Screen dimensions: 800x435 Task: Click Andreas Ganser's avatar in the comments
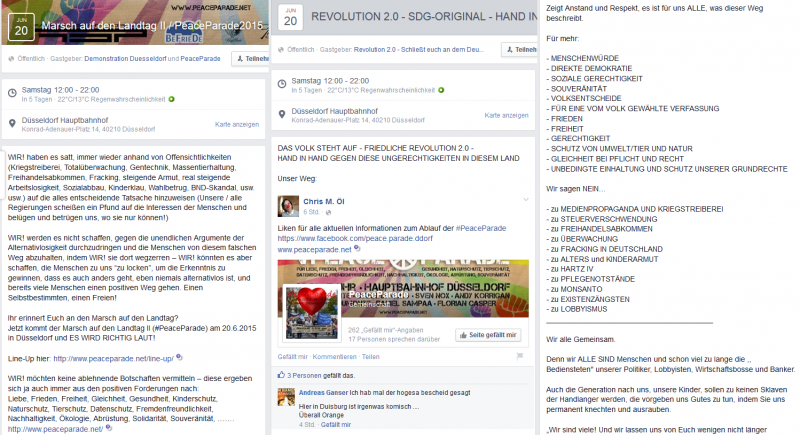pyautogui.click(x=284, y=397)
